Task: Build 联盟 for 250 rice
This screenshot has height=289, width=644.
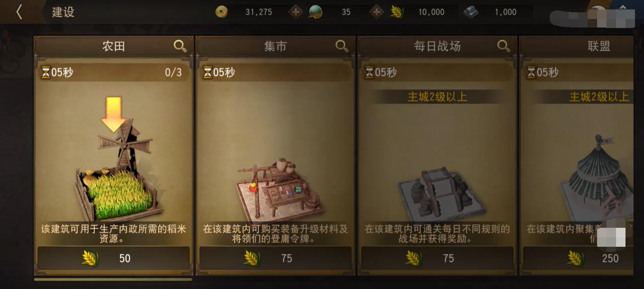Action: (578, 259)
